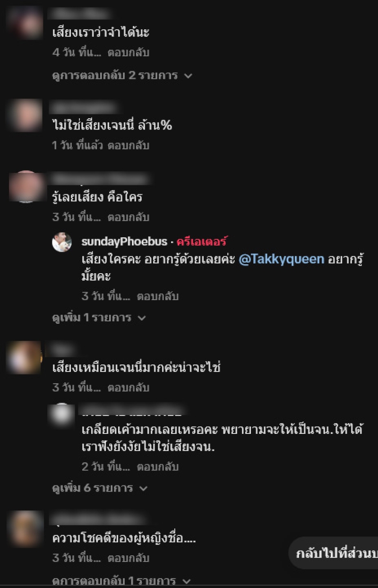Open the sundayPhoebus username link
The image size is (378, 588).
click(x=124, y=242)
